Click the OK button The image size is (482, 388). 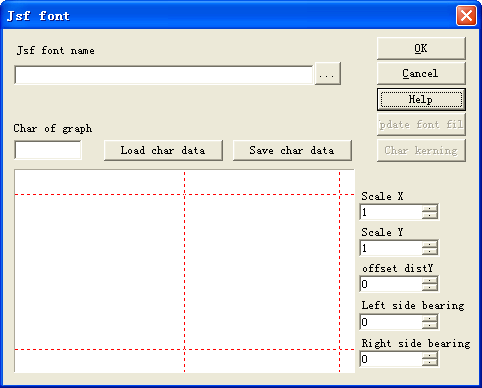421,48
